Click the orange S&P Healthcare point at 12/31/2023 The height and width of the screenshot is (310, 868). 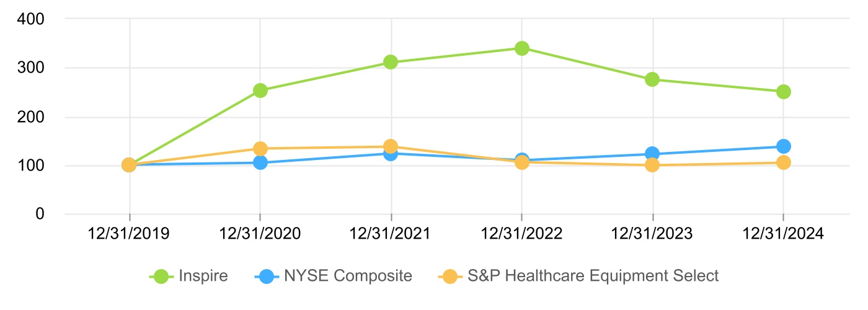click(652, 165)
